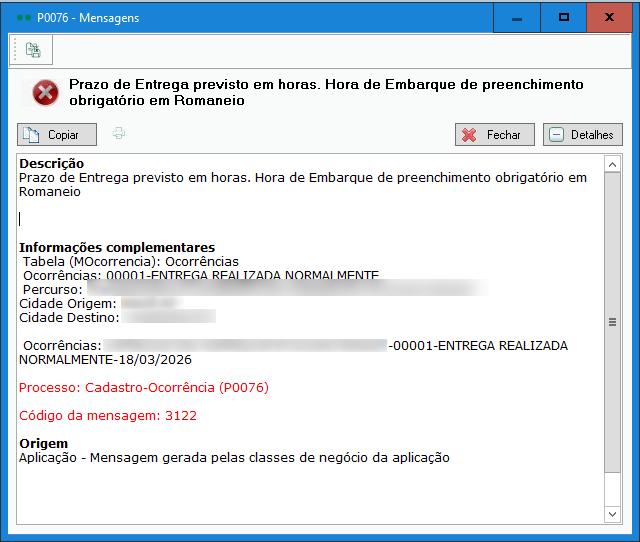Click the vertical scrollbar thumb
Image resolution: width=640 pixels, height=542 pixels.
pyautogui.click(x=613, y=322)
